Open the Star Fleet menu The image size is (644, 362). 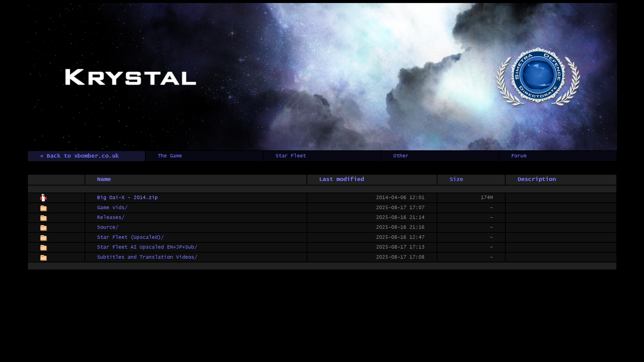[291, 156]
